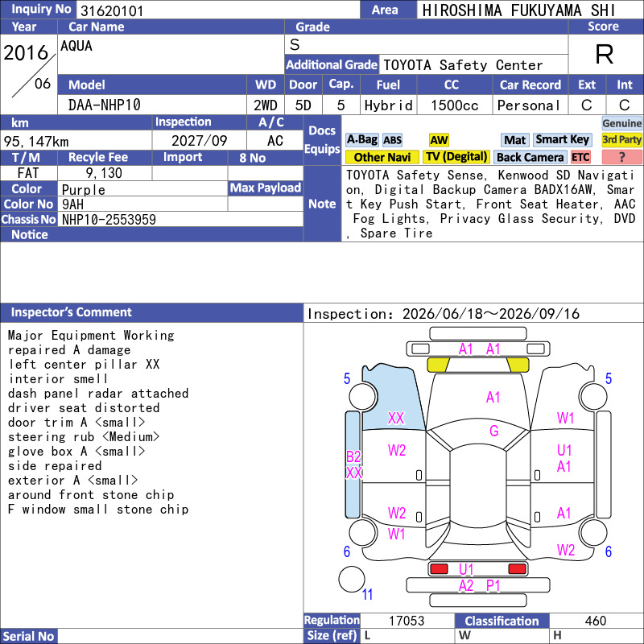Screen dimensions: 644x644
Task: Select the recycle fee 9,130
Action: (104, 173)
